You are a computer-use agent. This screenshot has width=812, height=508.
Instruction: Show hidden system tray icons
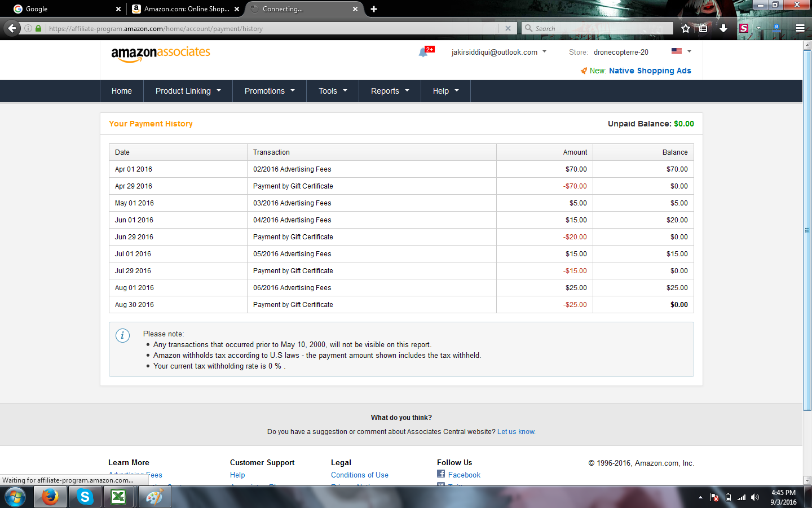pos(700,497)
